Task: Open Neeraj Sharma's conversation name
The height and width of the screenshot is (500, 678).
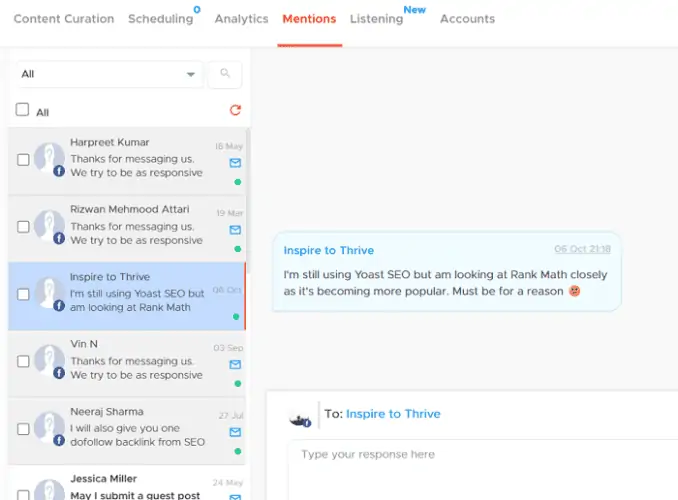Action: 107,412
